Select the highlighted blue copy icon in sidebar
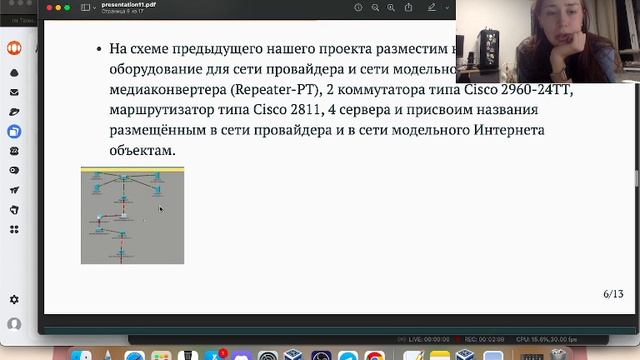 [14, 131]
